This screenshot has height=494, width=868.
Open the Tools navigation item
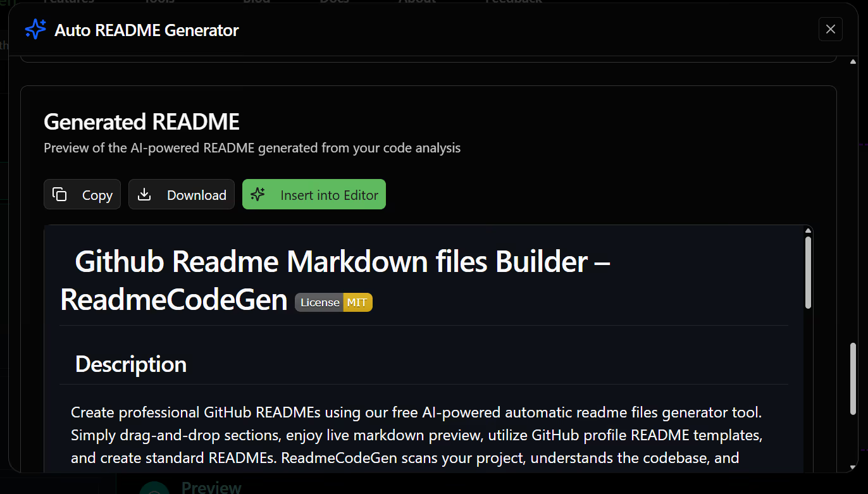tap(159, 3)
